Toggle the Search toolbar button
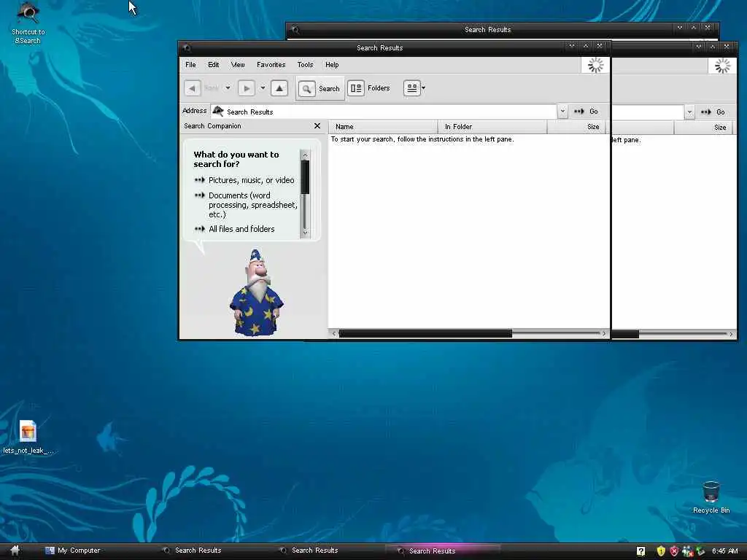 320,88
